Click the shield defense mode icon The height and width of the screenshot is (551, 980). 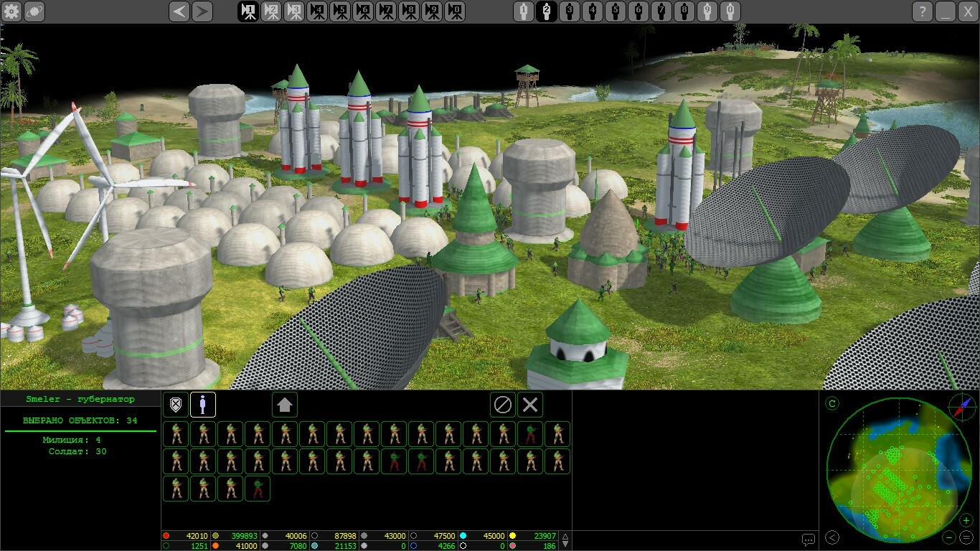coord(175,405)
